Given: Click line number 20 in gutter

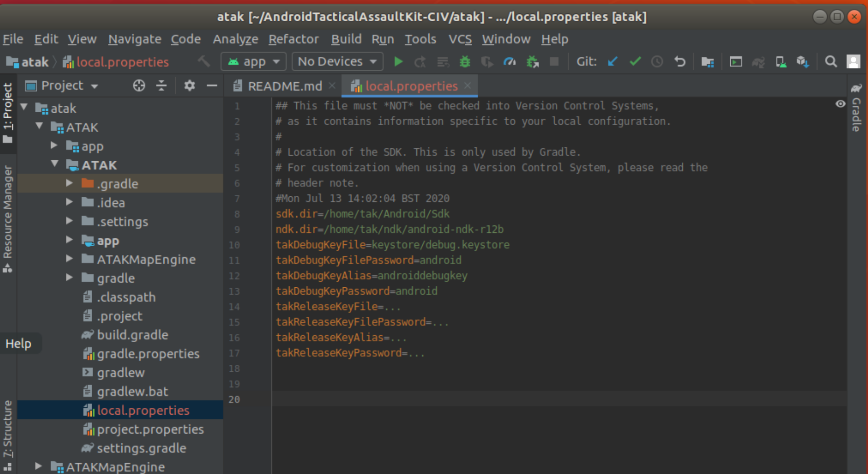Looking at the screenshot, I should click(x=234, y=399).
